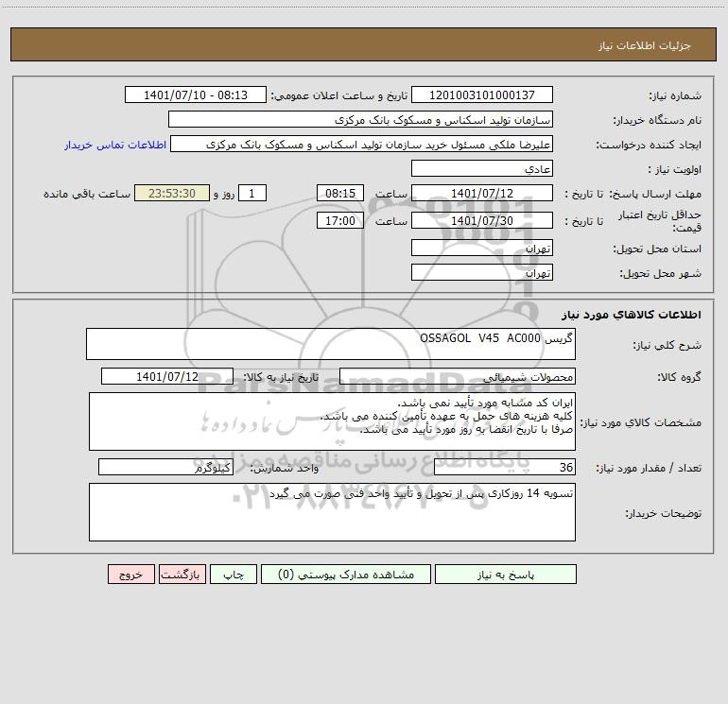
Task: Click the price validity date 1401/07/30
Action: [x=482, y=220]
